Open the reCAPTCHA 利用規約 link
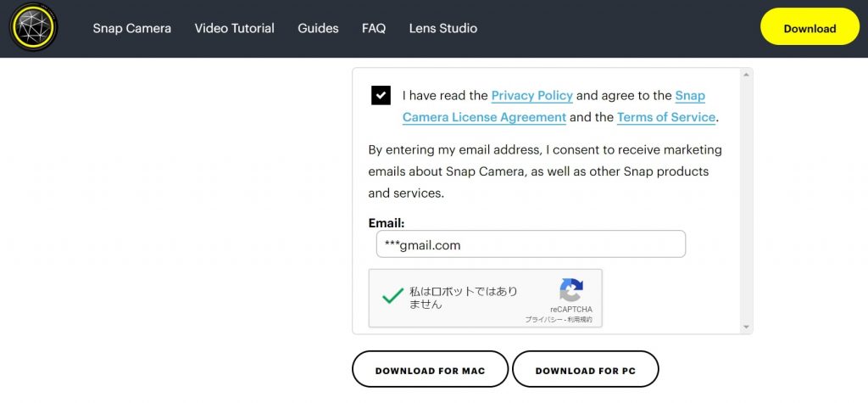The height and width of the screenshot is (403, 868). click(x=581, y=320)
